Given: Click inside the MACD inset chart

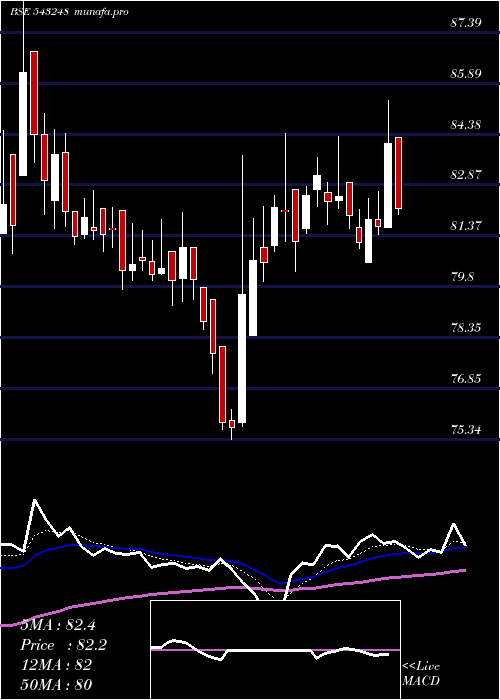Looking at the screenshot, I should click(x=275, y=650).
